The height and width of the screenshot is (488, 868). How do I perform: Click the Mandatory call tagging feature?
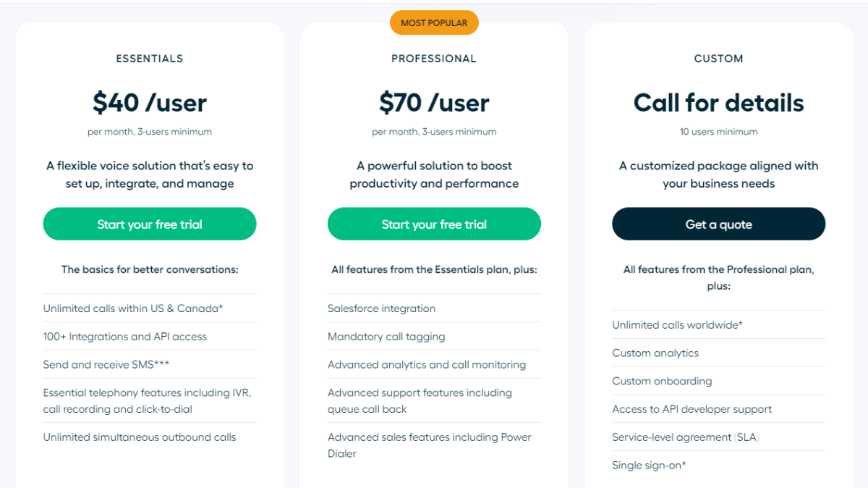pyautogui.click(x=386, y=337)
